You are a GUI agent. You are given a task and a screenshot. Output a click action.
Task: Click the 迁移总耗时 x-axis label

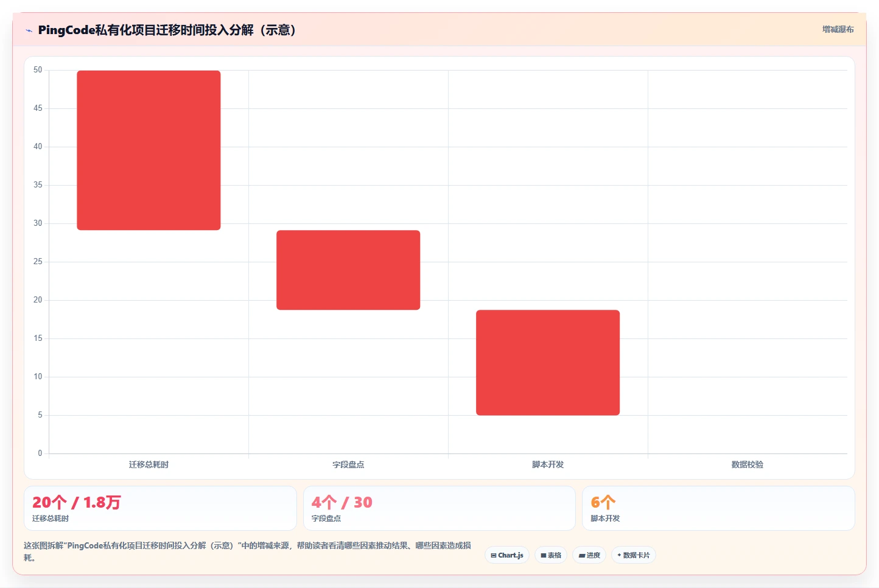coord(149,464)
